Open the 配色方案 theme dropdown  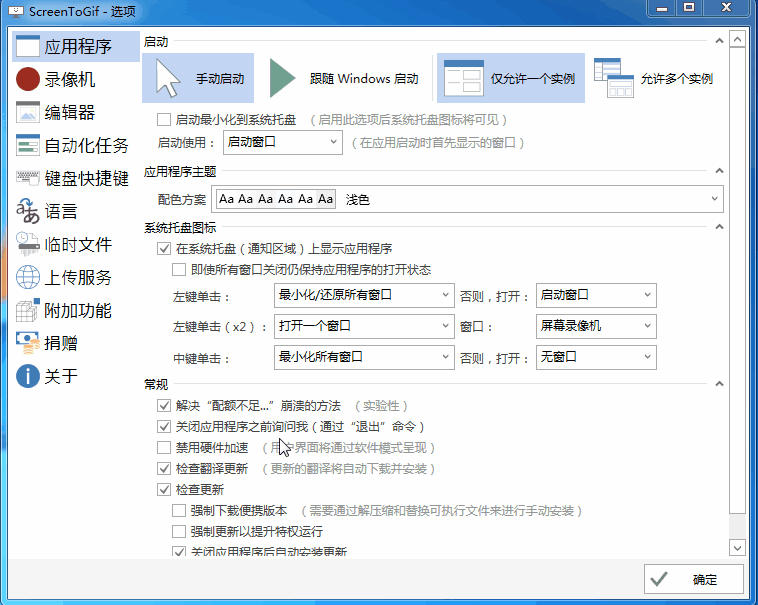[x=467, y=199]
